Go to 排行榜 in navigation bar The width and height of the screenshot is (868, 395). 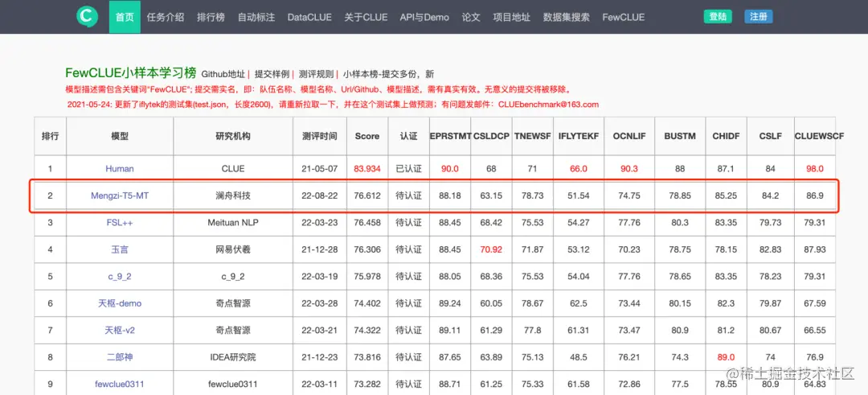click(211, 17)
